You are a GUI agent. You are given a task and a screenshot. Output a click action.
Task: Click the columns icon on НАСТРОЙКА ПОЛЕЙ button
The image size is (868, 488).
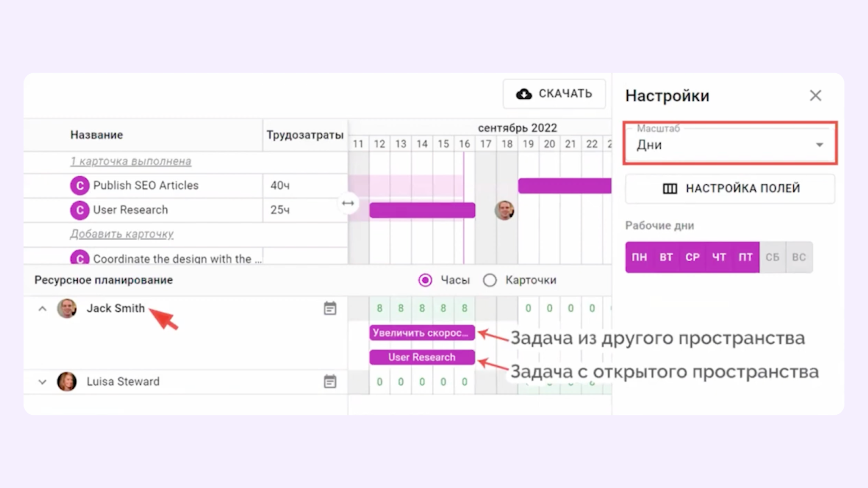tap(669, 189)
